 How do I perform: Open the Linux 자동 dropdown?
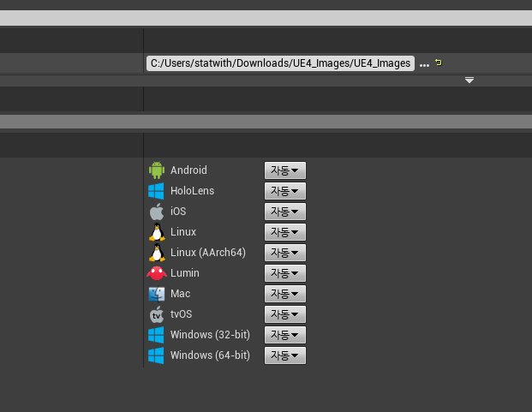[x=285, y=232]
